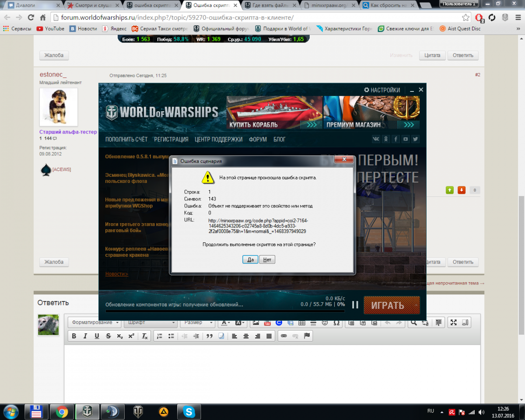Open the Новости> link in launcher

[x=117, y=274]
